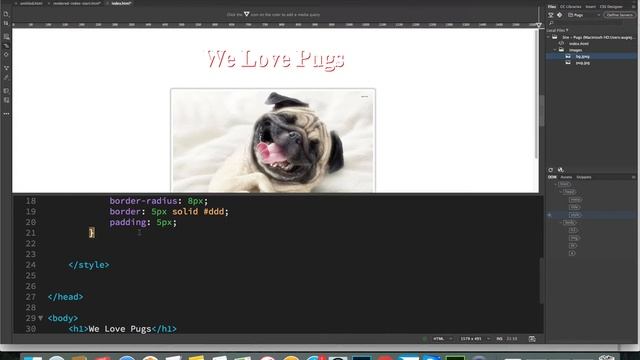Switch to the untitled.html document tab

point(31,3)
